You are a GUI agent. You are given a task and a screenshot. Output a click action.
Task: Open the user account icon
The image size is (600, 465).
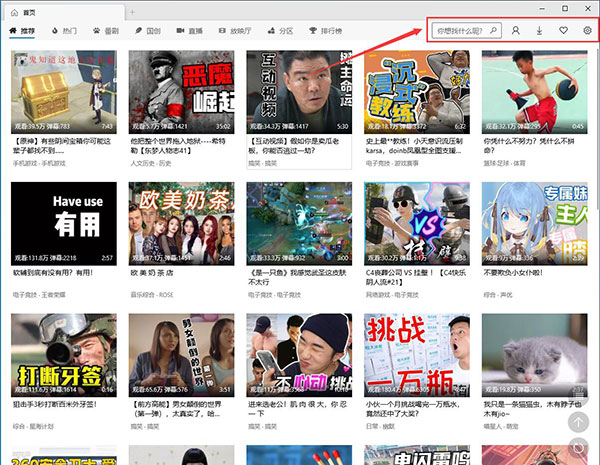516,31
